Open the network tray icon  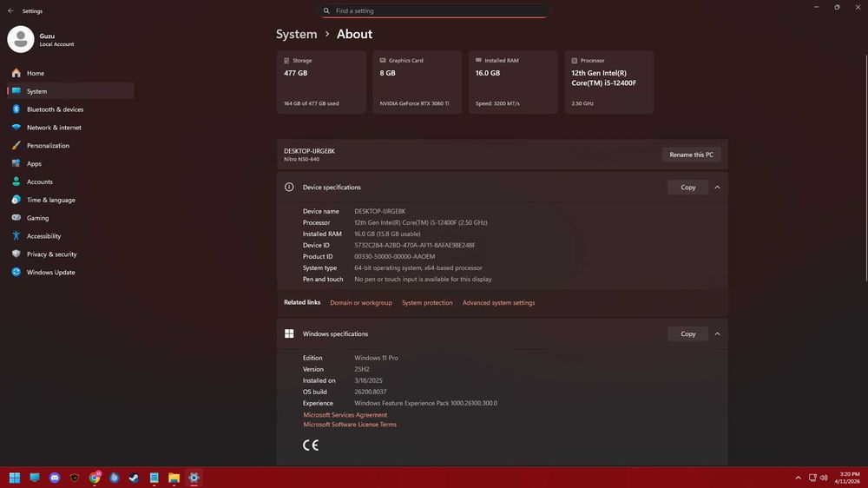pos(812,478)
